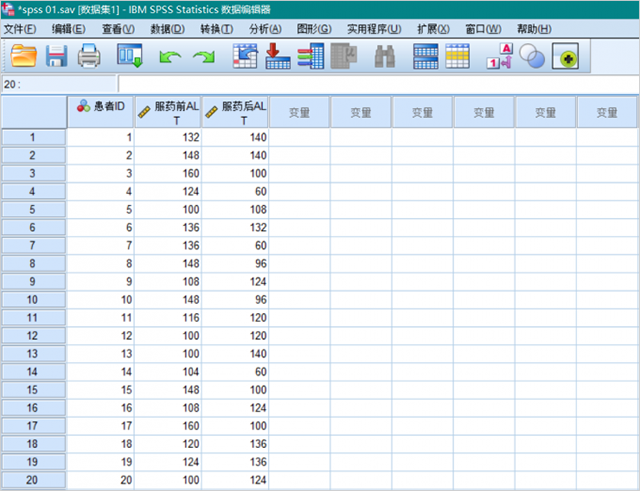The image size is (640, 491).
Task: Click the cell value editor field
Action: 378,84
